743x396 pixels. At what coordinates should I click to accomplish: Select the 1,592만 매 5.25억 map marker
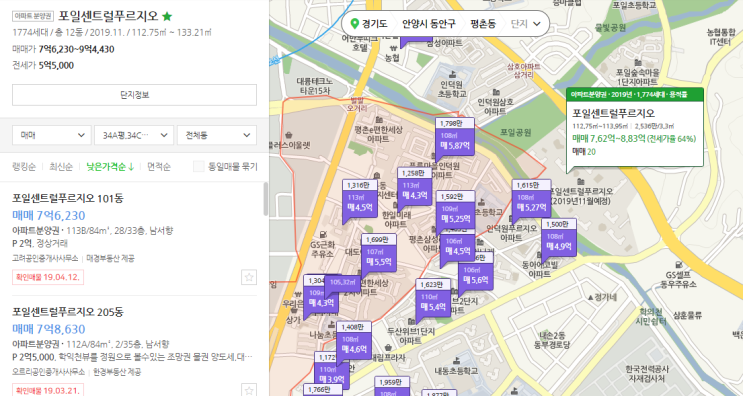tap(455, 210)
